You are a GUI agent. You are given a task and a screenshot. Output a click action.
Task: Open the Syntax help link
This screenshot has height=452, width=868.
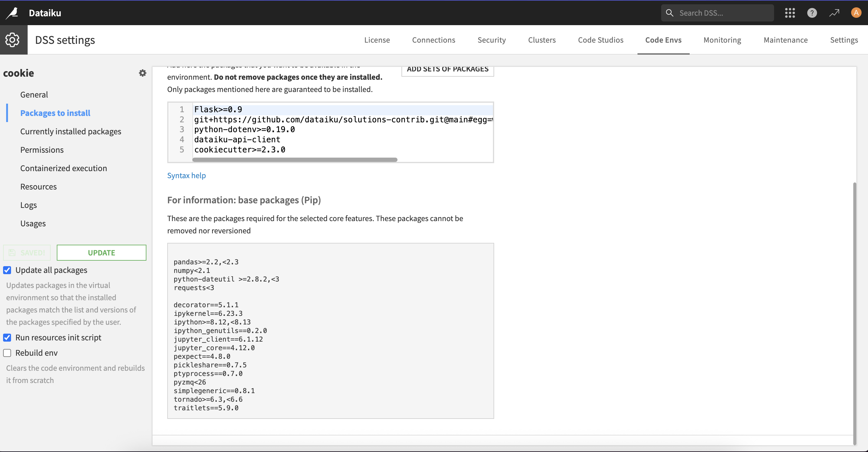pos(186,175)
